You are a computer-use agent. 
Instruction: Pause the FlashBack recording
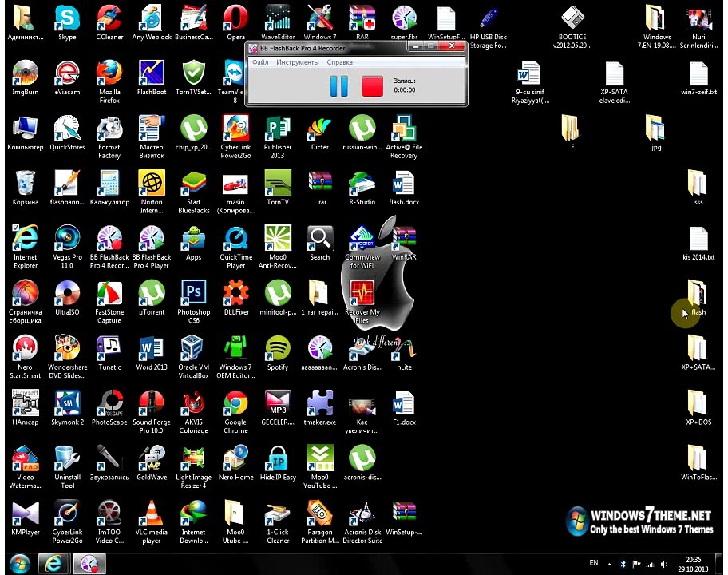point(338,86)
